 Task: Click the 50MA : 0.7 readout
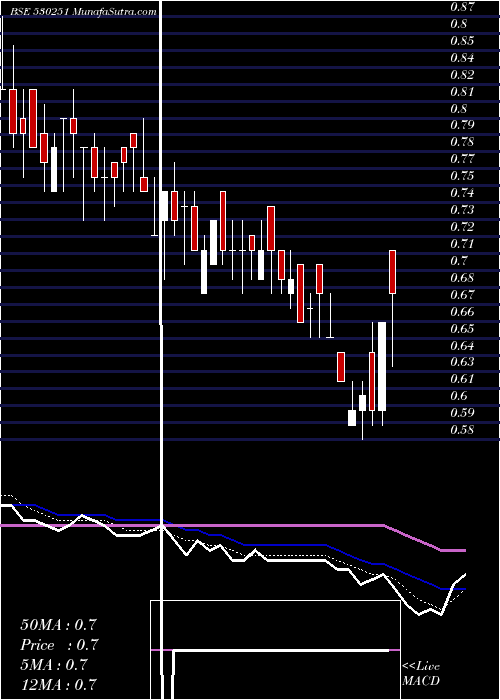click(x=58, y=625)
